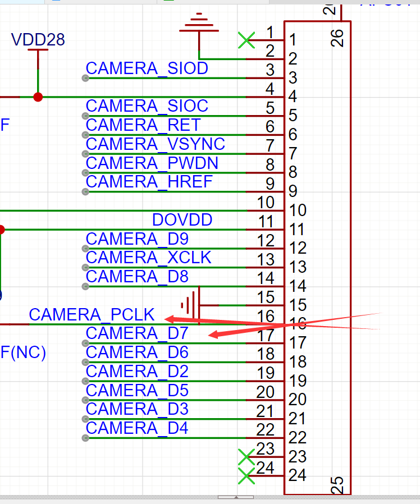420x504 pixels.
Task: Click the CAMERA_D7 net label
Action: [136, 333]
